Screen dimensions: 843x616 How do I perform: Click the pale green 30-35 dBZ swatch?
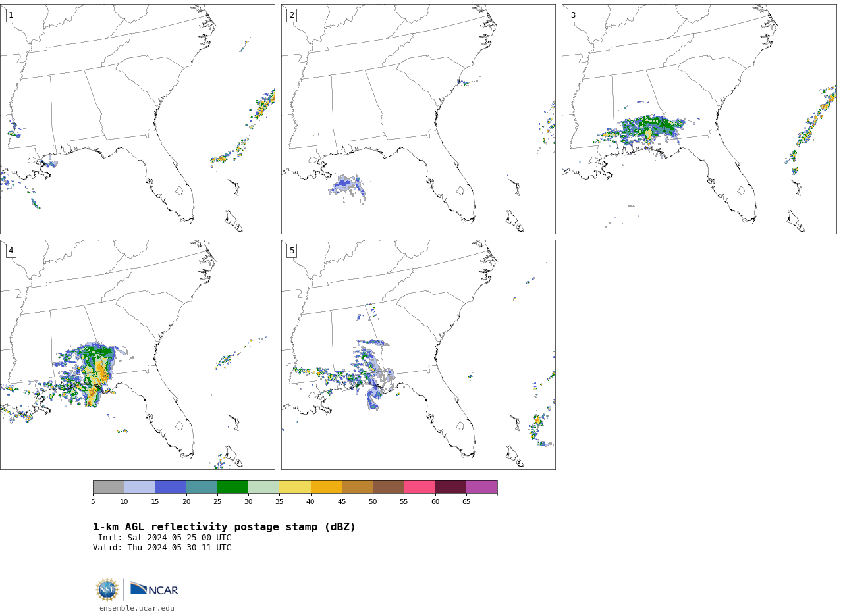pos(263,487)
